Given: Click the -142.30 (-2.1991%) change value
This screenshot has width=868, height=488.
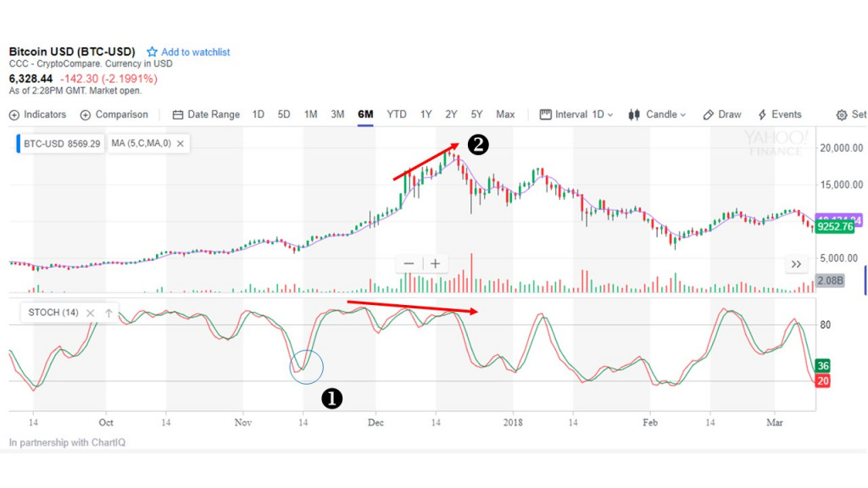Looking at the screenshot, I should 109,79.
